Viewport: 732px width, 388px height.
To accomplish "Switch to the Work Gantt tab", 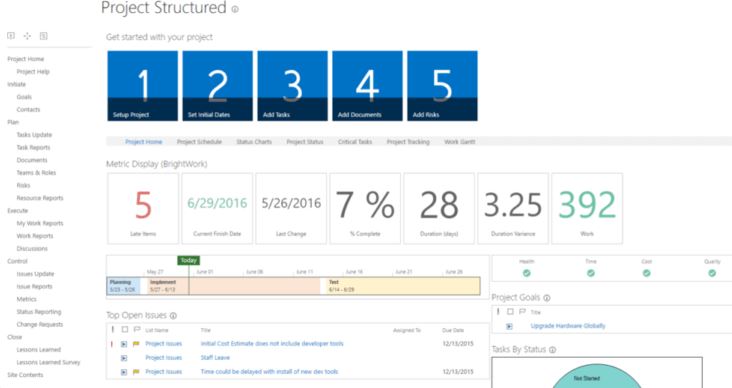I will [460, 142].
